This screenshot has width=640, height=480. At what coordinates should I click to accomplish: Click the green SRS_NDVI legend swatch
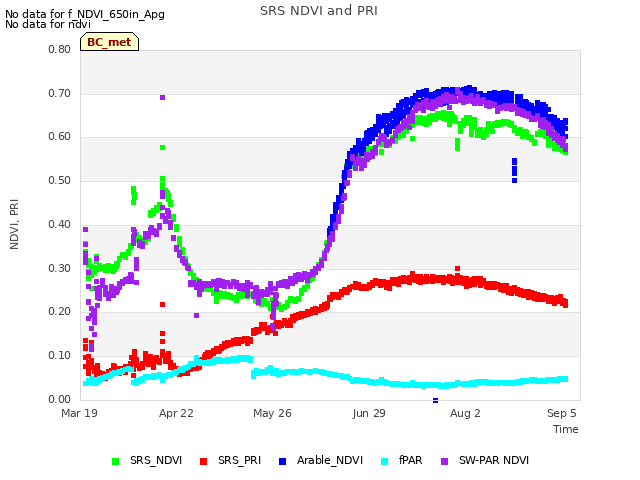116,462
